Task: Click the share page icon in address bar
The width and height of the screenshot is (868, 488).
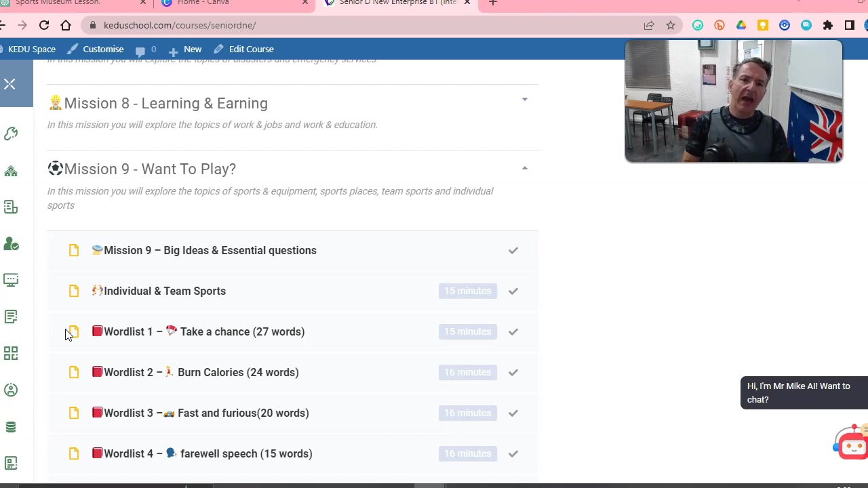Action: 649,25
